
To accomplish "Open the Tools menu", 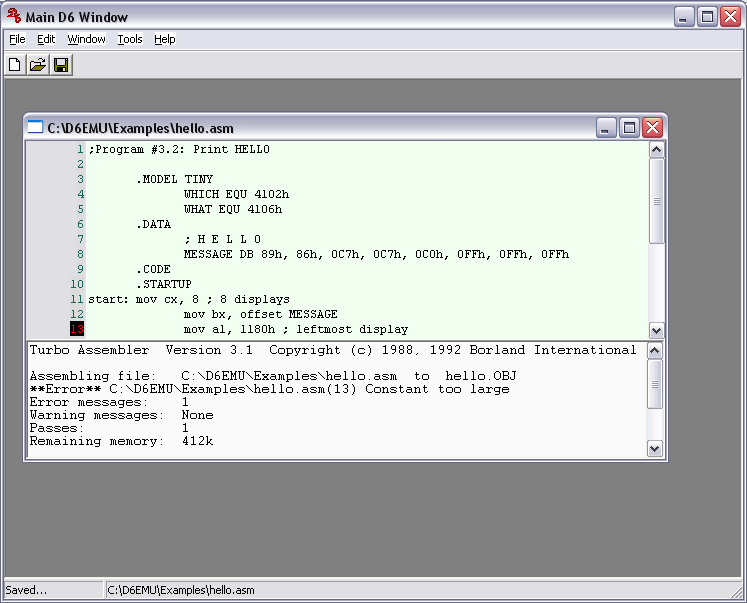I will point(130,39).
